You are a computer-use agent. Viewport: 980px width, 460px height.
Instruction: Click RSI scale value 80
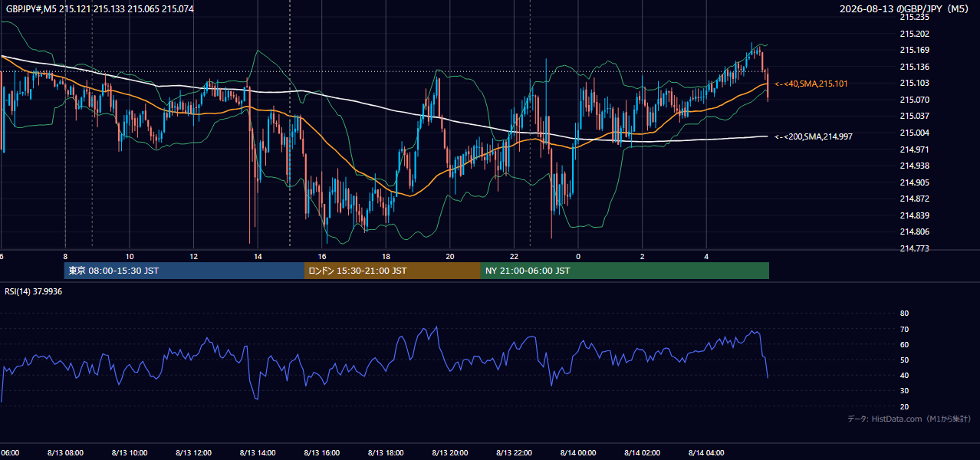coord(904,314)
